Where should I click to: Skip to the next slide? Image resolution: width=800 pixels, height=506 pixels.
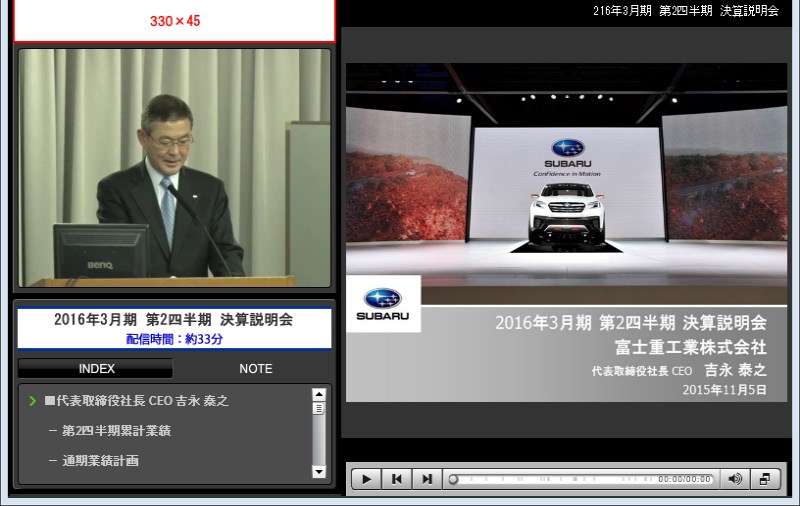tap(427, 479)
